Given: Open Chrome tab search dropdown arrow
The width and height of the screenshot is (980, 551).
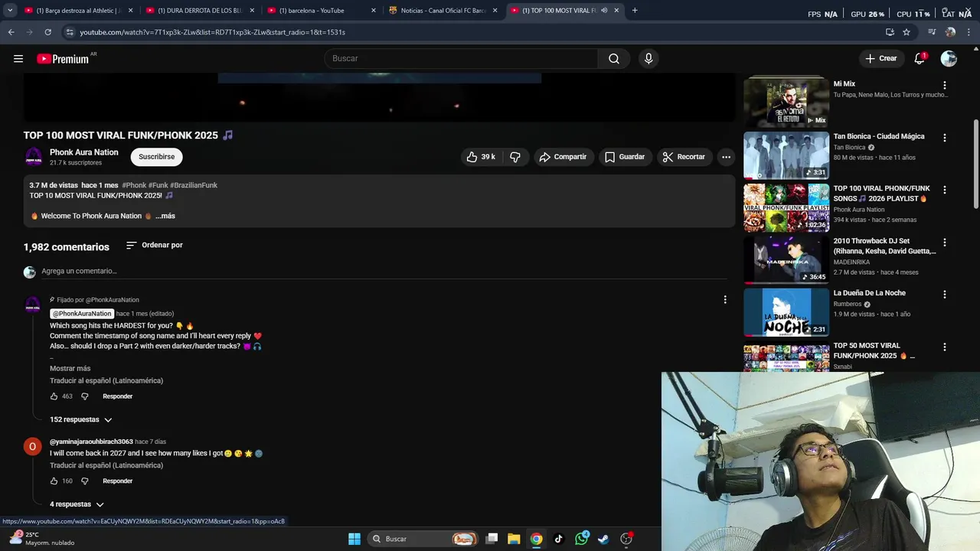Looking at the screenshot, I should click(10, 11).
